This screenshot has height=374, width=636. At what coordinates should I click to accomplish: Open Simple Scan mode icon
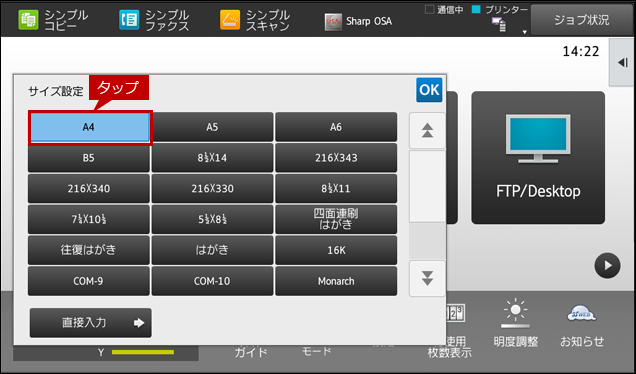[230, 20]
